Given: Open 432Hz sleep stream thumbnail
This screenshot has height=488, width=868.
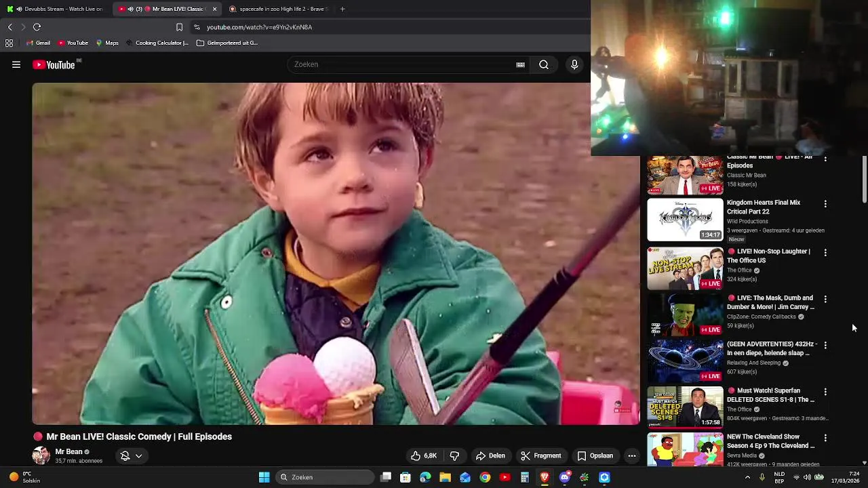Looking at the screenshot, I should tap(685, 361).
